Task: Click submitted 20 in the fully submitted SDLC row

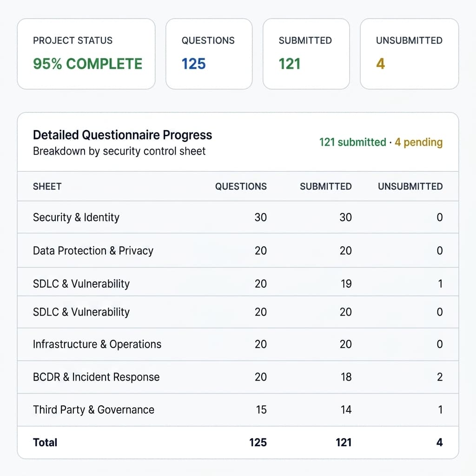Action: (345, 312)
